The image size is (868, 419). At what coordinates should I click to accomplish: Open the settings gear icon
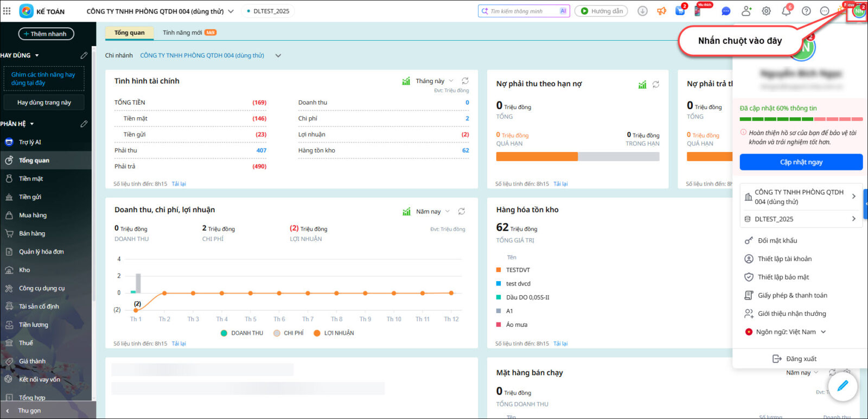tap(766, 11)
